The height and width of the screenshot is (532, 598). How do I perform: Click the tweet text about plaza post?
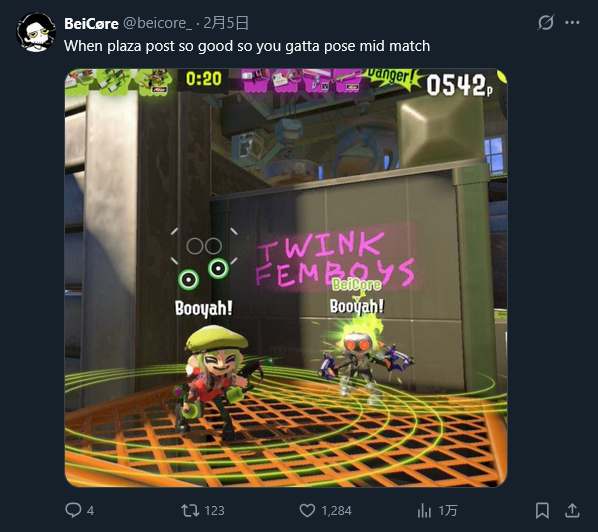(247, 46)
